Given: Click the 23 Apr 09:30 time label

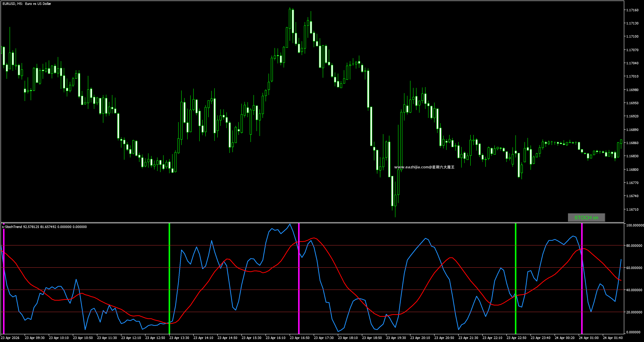Looking at the screenshot, I should tap(35, 338).
